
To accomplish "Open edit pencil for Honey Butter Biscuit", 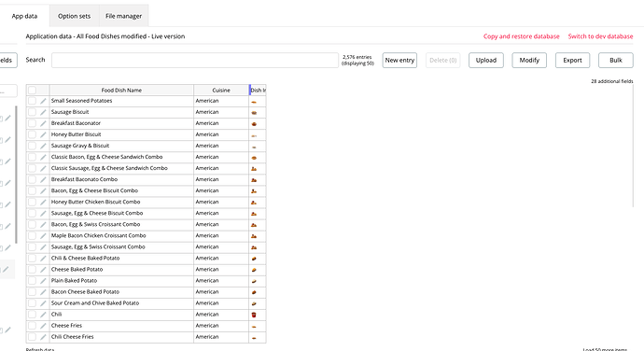I will click(43, 134).
